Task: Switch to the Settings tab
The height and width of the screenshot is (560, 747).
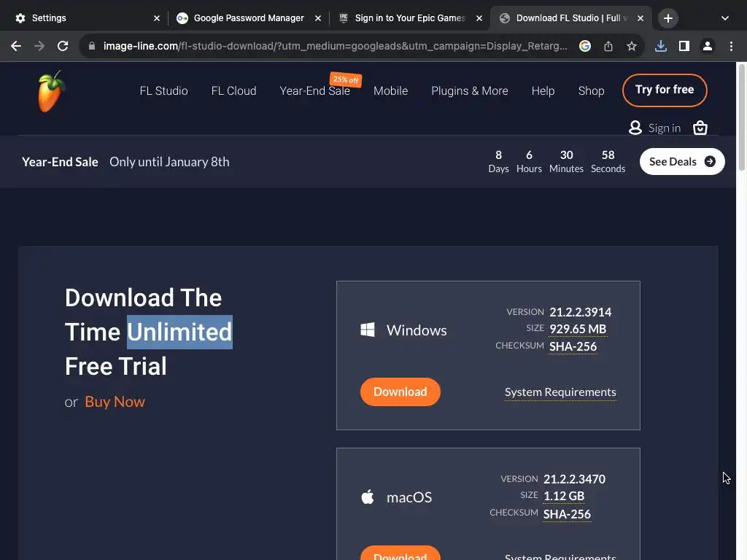Action: click(x=86, y=18)
